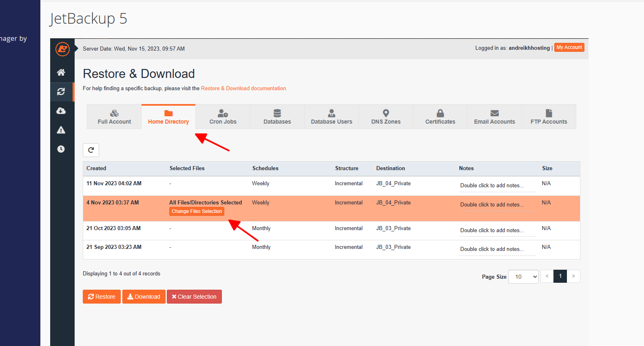Screen dimensions: 644x346
Task: Sort by Size column header
Action: coord(547,168)
